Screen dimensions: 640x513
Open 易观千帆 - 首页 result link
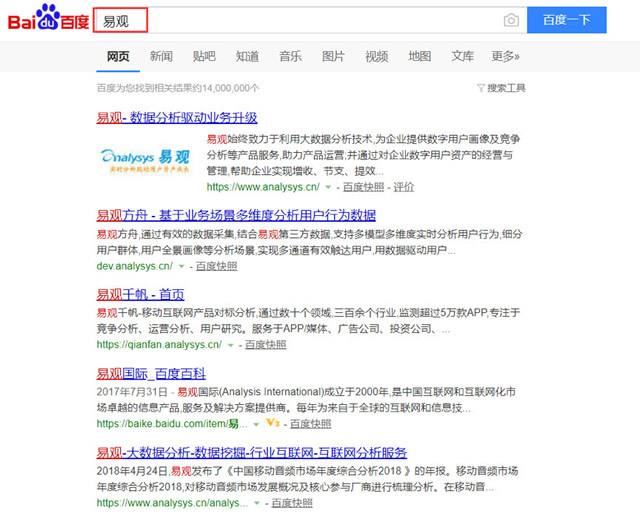tap(140, 294)
